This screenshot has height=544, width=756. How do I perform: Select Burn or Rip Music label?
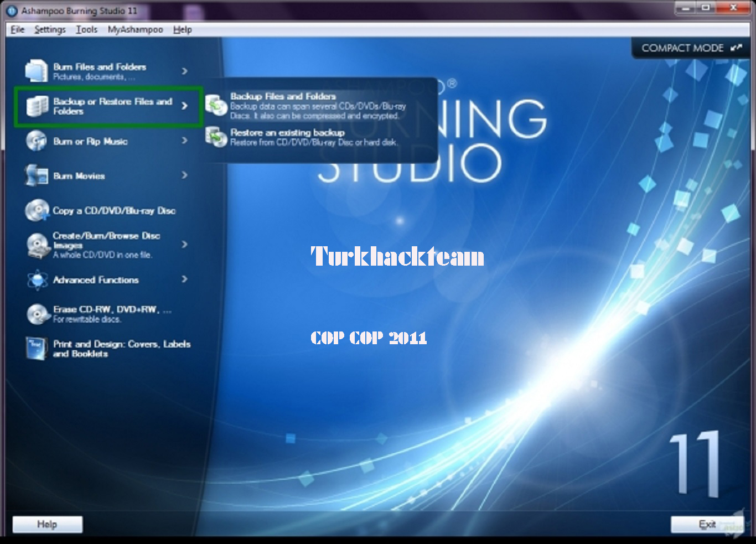(x=90, y=142)
